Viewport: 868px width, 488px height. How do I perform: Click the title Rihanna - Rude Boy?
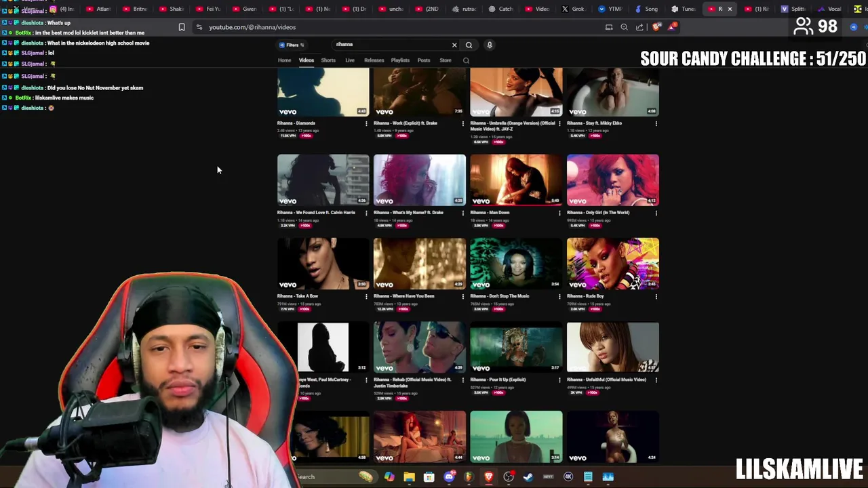(x=585, y=296)
